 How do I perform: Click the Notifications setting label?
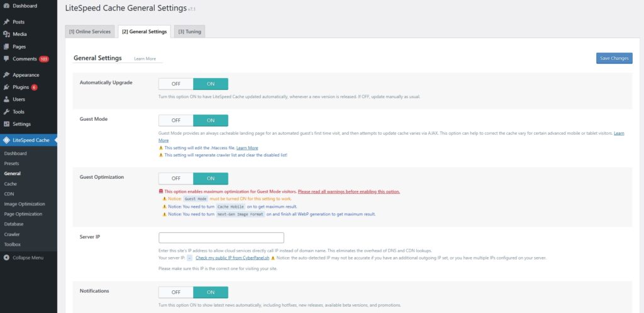94,291
